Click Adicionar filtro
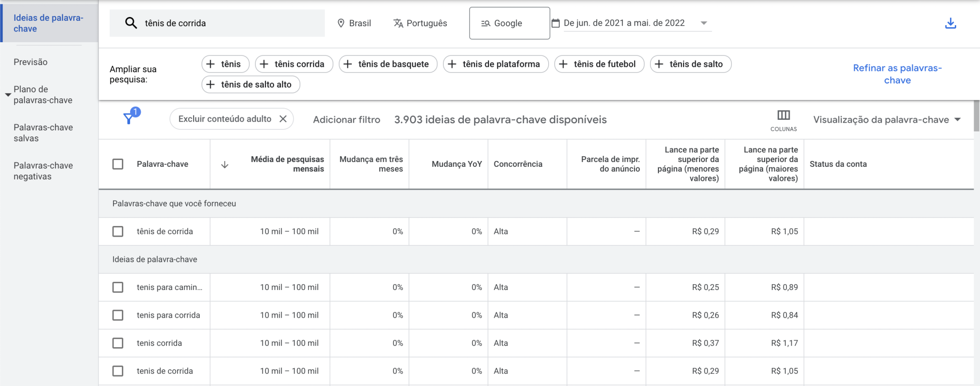980x386 pixels. pyautogui.click(x=346, y=120)
